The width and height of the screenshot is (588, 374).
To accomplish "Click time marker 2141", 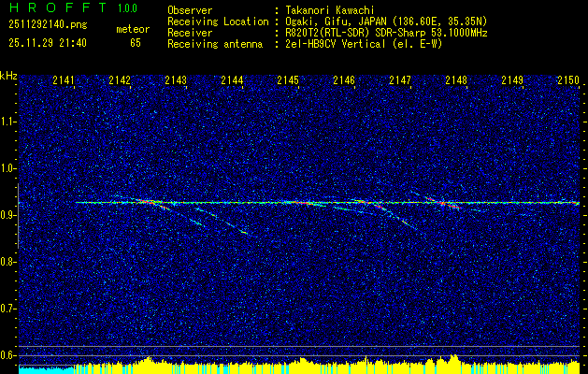I will coord(64,79).
